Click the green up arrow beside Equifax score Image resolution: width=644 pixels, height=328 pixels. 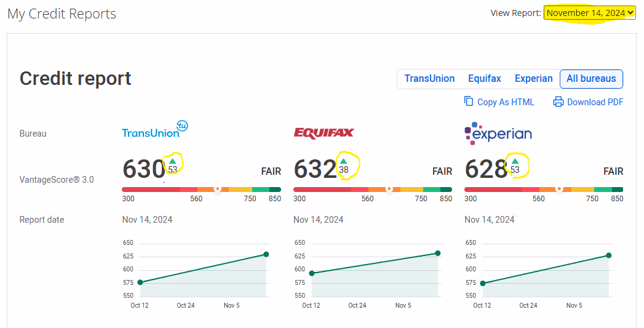tap(344, 161)
